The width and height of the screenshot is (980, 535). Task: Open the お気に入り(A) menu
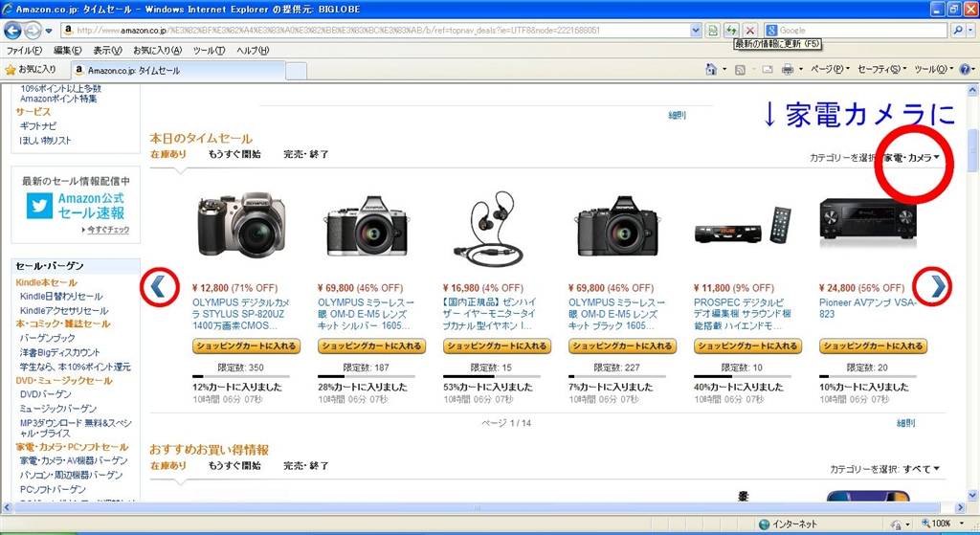click(158, 51)
